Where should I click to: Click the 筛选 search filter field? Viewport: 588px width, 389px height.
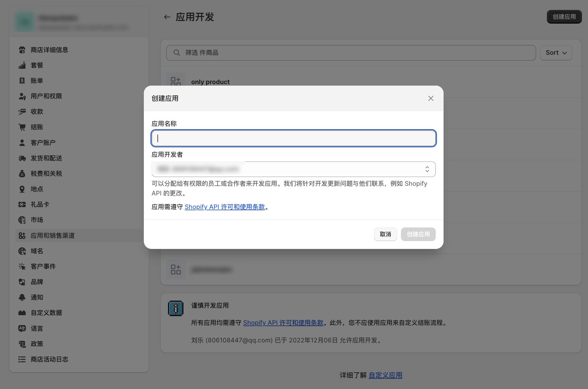coord(351,53)
